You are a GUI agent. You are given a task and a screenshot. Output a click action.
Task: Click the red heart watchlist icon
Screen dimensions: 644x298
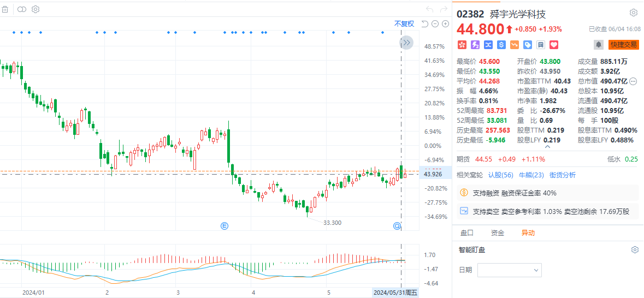click(553, 44)
